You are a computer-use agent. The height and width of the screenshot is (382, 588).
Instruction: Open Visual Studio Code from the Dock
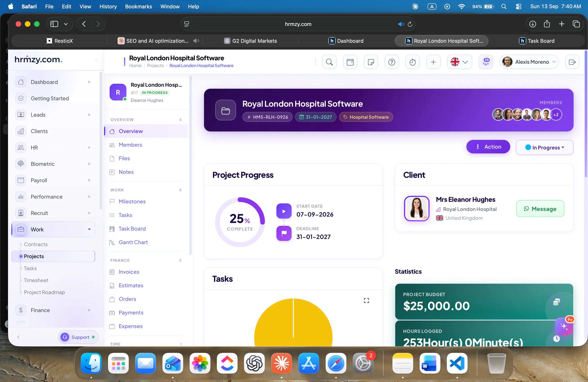point(457,363)
